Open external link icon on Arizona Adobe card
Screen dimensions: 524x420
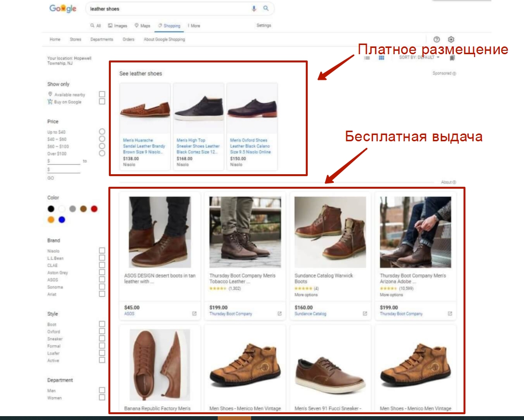(x=450, y=314)
